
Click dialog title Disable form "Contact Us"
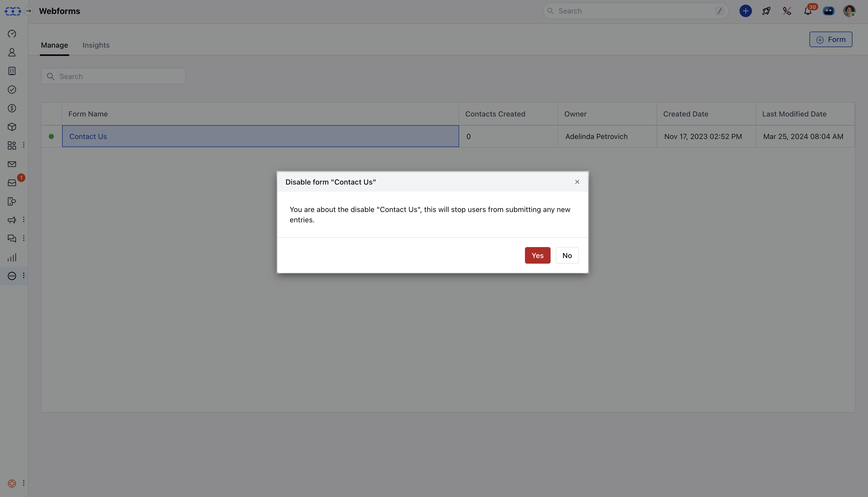point(331,182)
